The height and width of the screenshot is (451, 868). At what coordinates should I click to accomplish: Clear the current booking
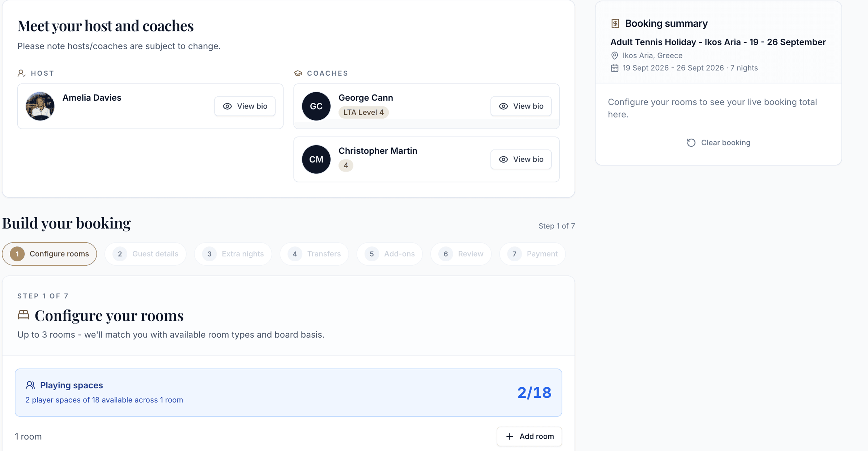(x=718, y=143)
